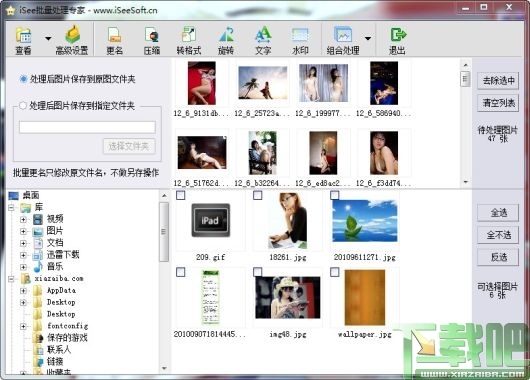530x380 pixels.
Task: Click down arrow of queued images scrollbar
Action: click(465, 182)
